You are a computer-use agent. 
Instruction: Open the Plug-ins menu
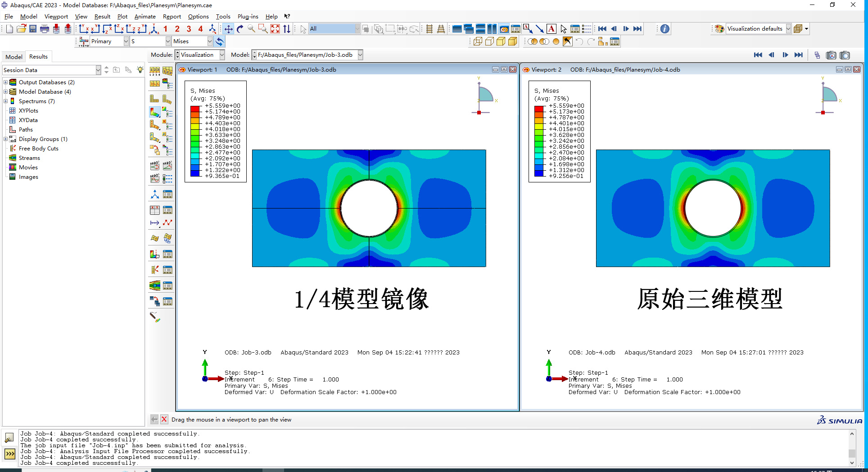click(x=248, y=17)
